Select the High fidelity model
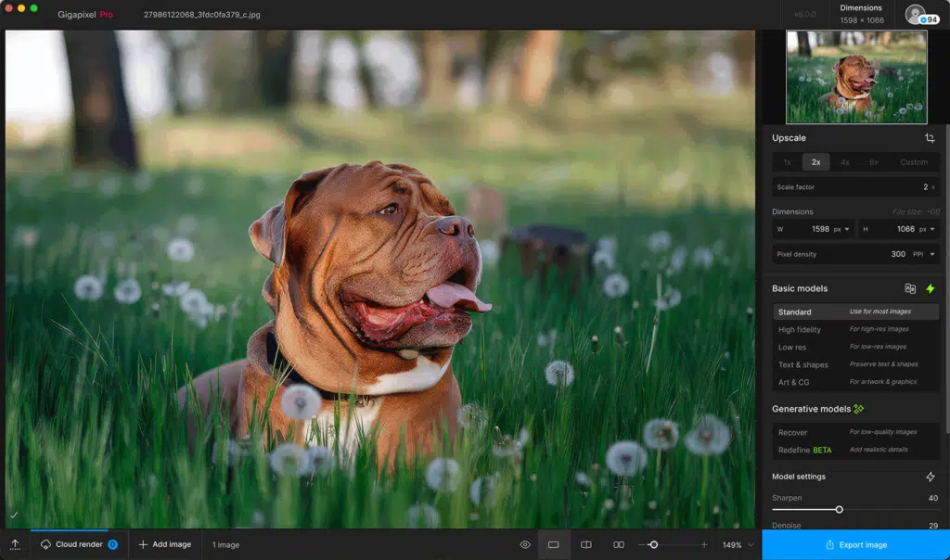Image resolution: width=950 pixels, height=560 pixels. pyautogui.click(x=800, y=330)
